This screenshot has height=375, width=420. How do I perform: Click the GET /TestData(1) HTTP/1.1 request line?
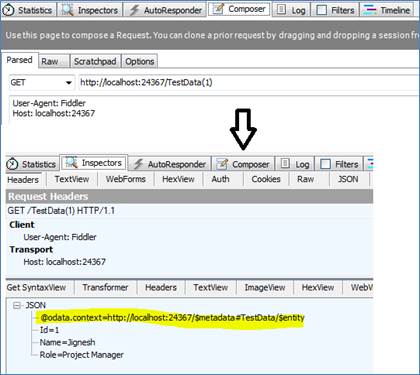tap(61, 211)
